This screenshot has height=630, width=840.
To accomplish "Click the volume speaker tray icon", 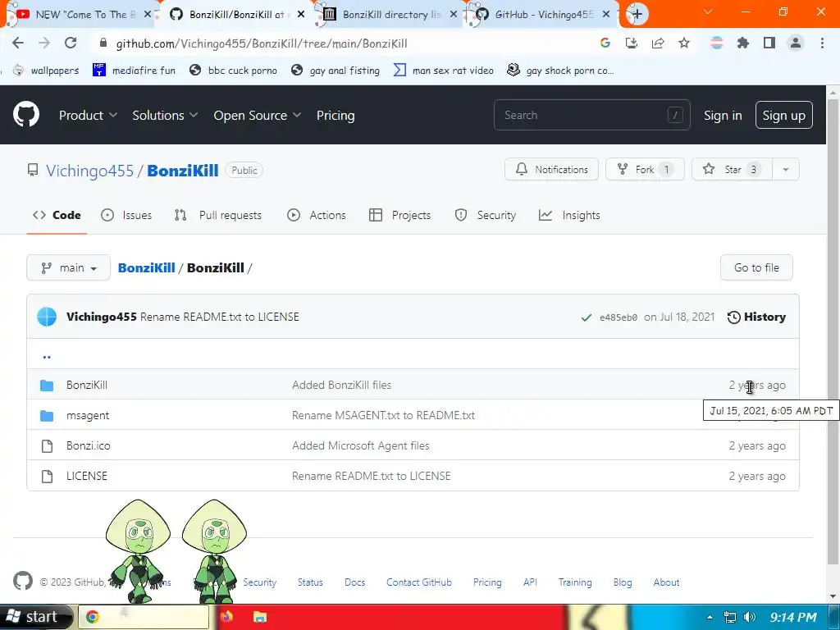I will [750, 617].
